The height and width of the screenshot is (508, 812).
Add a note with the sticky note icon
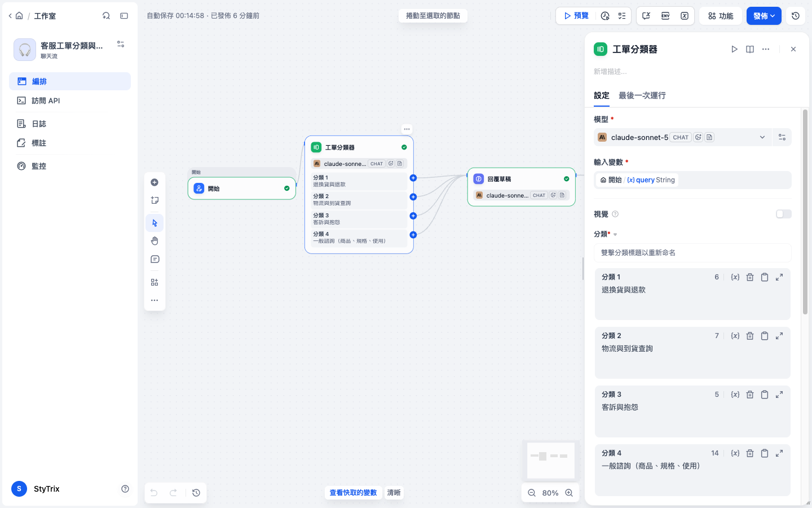click(x=155, y=200)
